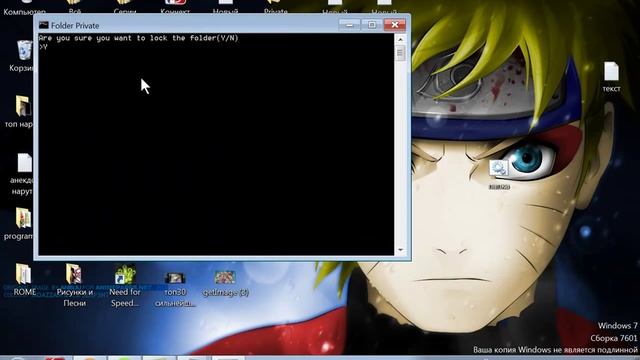
Task: Select the Private folder label on desktop
Action: 276,12
